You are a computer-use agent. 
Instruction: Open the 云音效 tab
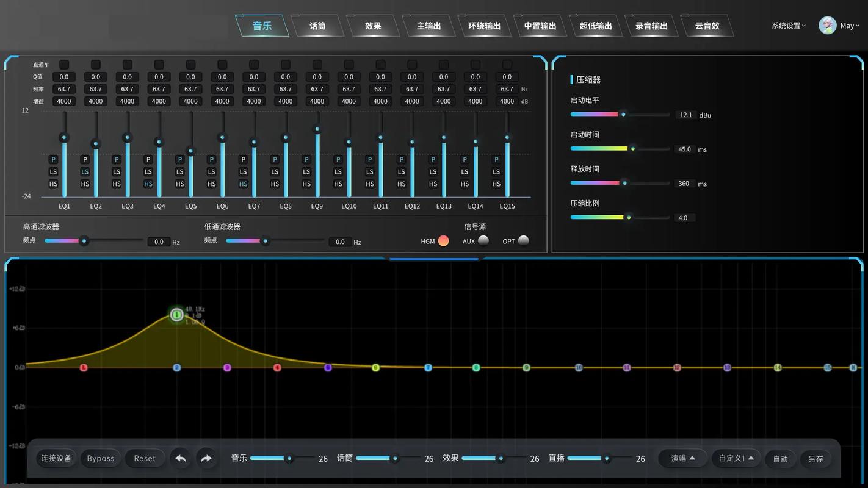[x=707, y=26]
